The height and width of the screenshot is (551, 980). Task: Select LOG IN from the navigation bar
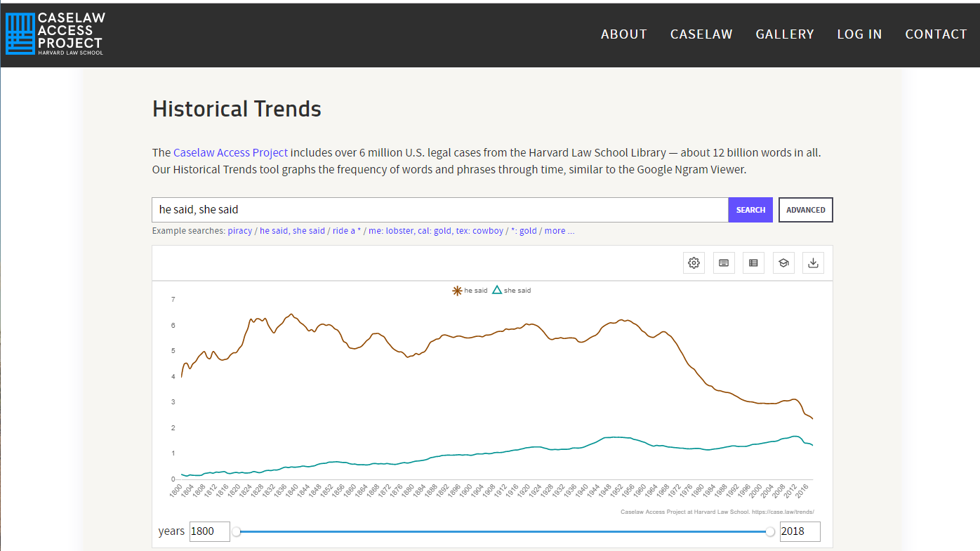coord(859,34)
